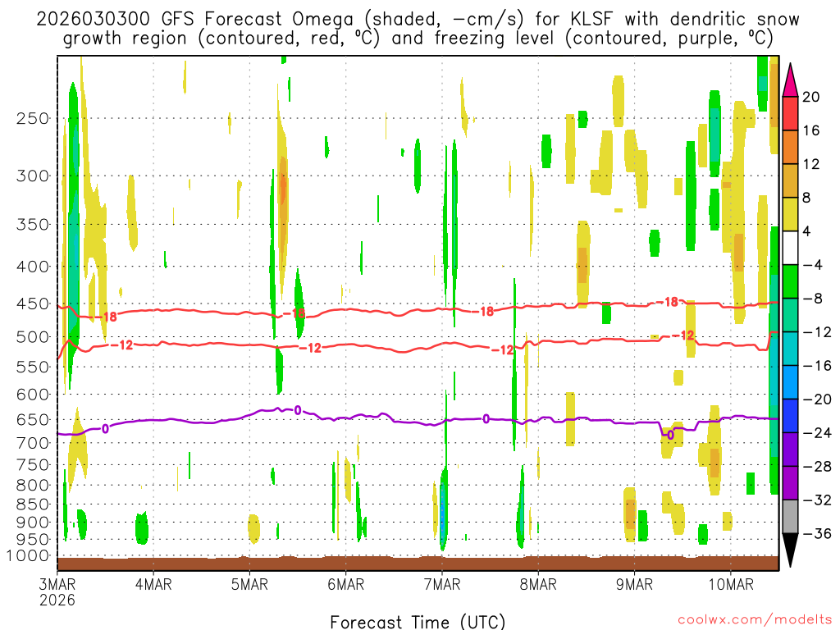This screenshot has width=840, height=630.
Task: Click the 850 pressure level label
Action: pyautogui.click(x=33, y=504)
